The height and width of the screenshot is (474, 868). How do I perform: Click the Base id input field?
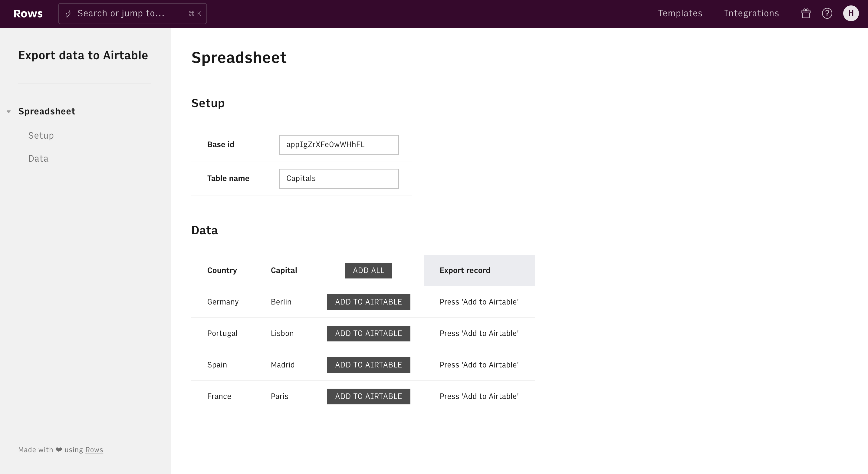pyautogui.click(x=339, y=145)
